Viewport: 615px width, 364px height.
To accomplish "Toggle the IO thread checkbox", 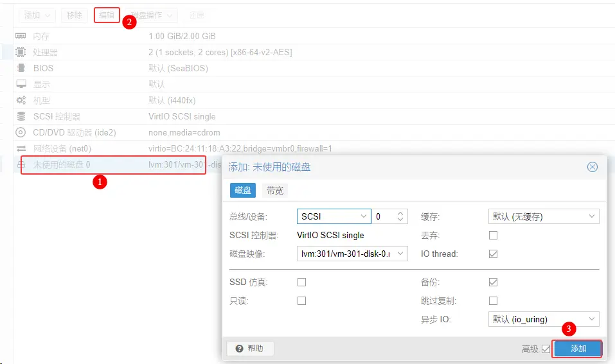I will click(x=493, y=254).
